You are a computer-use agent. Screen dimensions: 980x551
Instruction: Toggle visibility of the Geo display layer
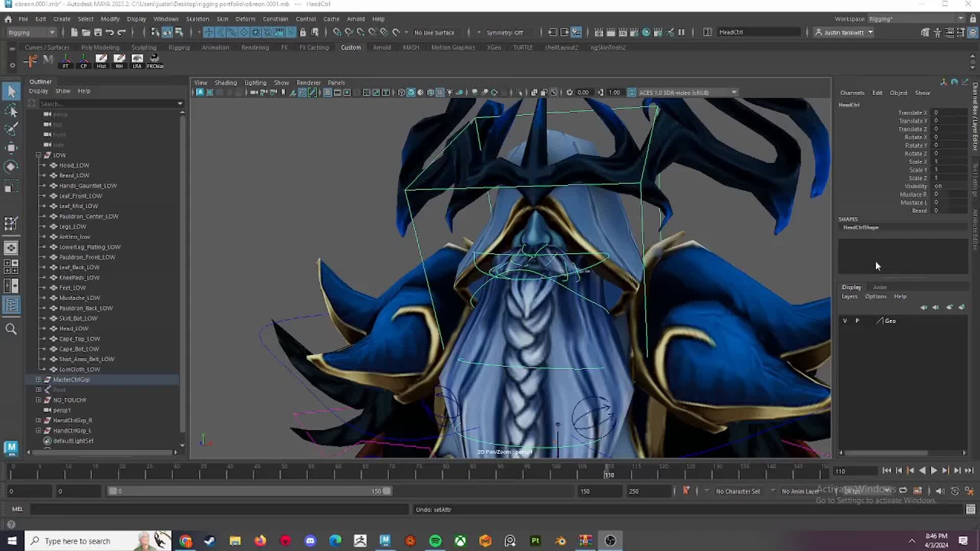tap(845, 320)
